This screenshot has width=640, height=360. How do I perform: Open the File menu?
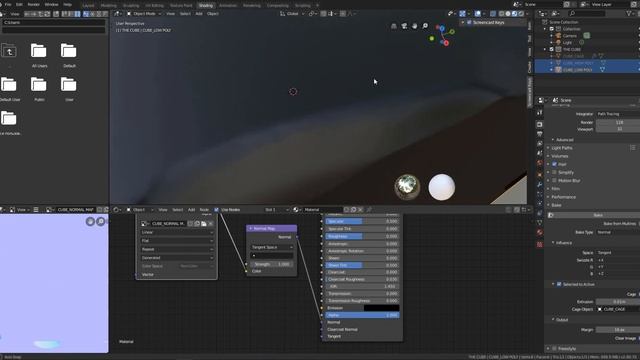(x=8, y=4)
